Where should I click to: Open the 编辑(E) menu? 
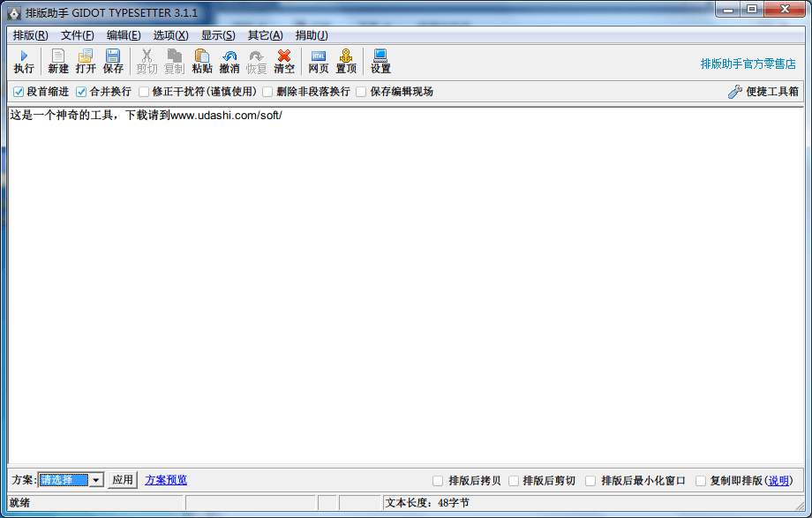coord(124,35)
